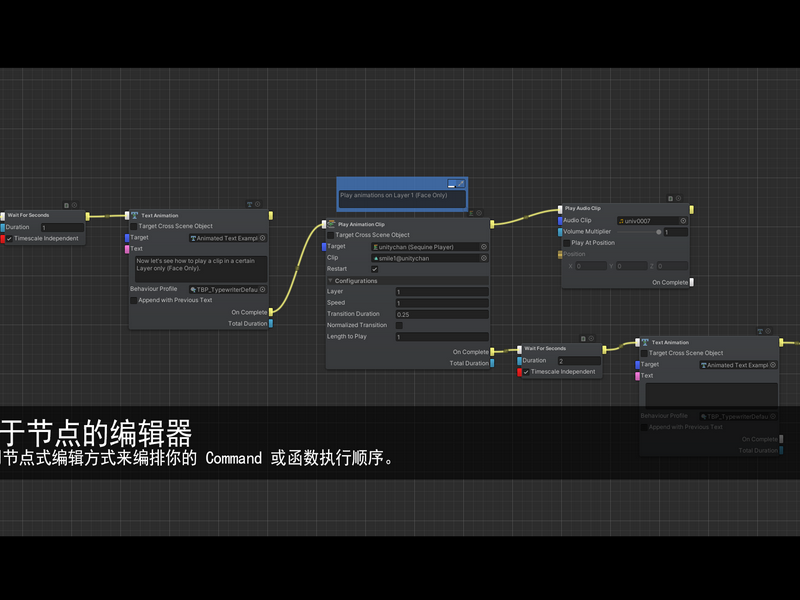
Task: Click the sticky note's pencil edit icon
Action: 461,184
